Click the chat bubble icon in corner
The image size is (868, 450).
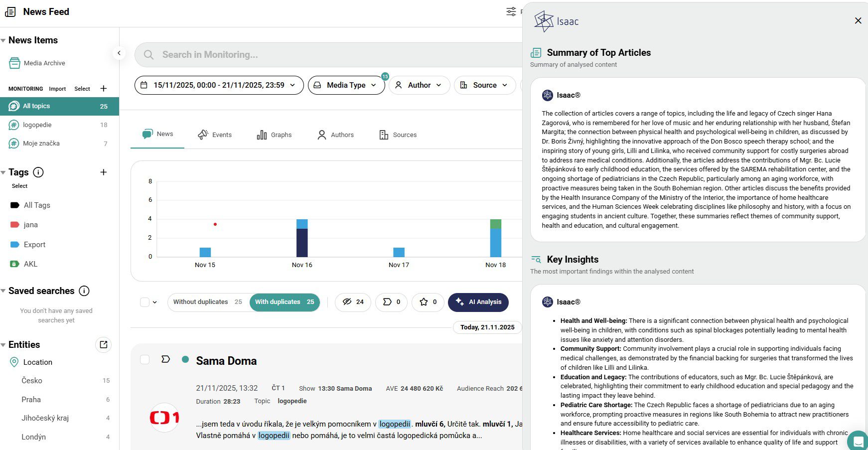coord(858,441)
